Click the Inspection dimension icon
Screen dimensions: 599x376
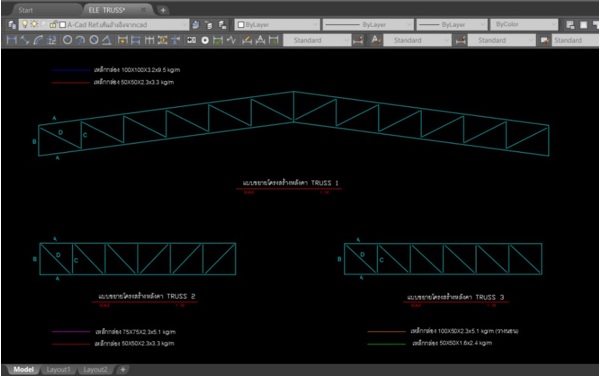(218, 40)
